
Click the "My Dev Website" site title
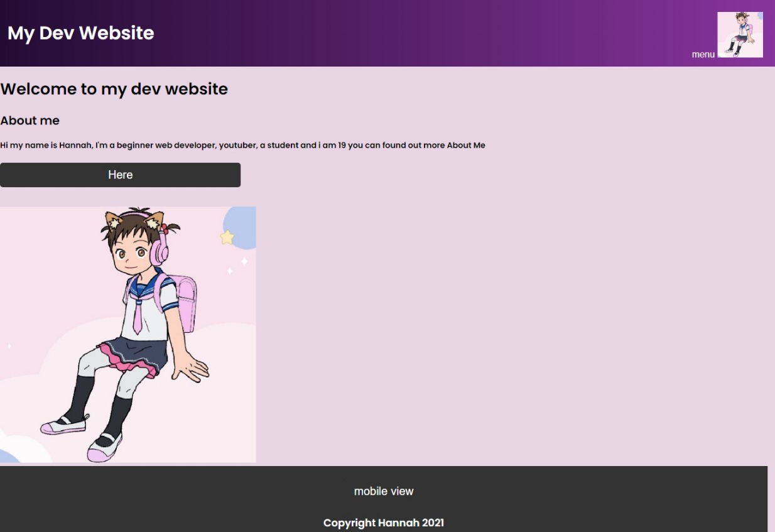81,33
